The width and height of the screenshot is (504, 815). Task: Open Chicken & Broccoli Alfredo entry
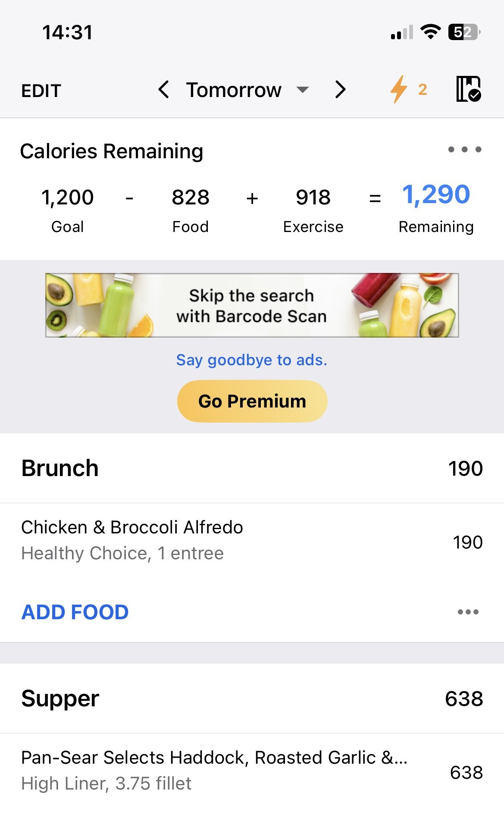click(252, 541)
